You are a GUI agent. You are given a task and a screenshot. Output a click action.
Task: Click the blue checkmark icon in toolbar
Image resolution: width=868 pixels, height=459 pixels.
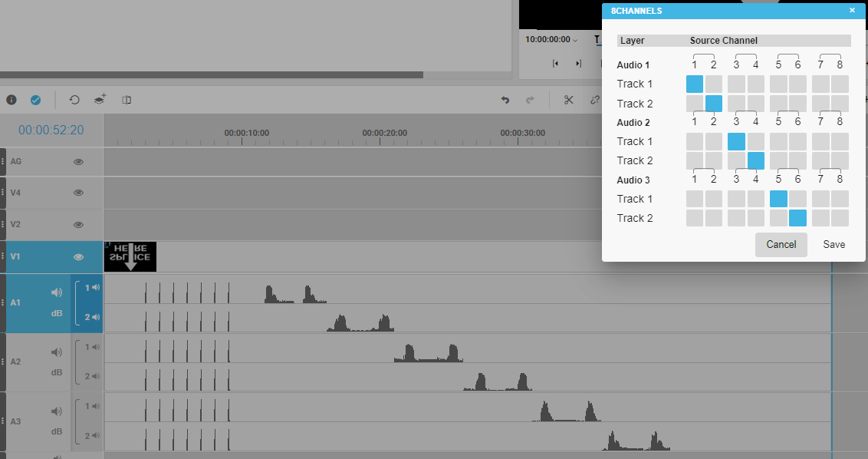35,100
